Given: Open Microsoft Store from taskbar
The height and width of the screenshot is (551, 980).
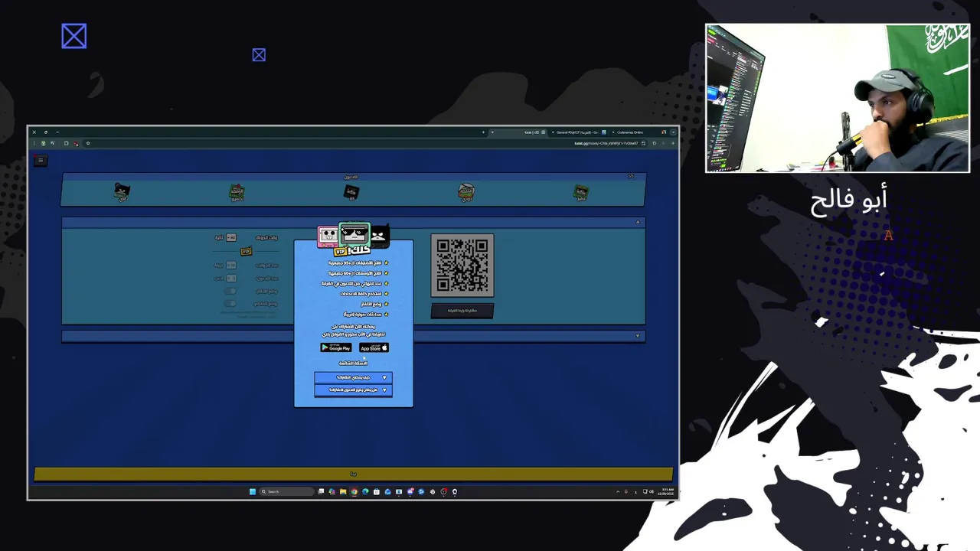Looking at the screenshot, I should coord(376,491).
